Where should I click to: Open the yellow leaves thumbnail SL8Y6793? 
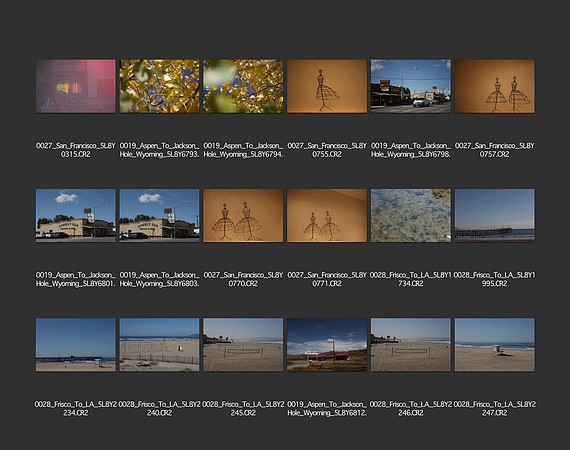tap(160, 87)
